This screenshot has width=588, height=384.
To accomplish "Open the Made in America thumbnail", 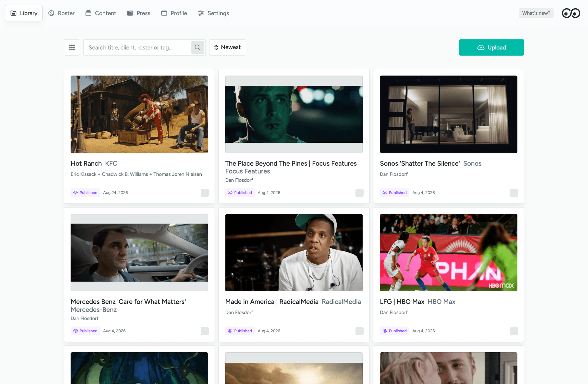I will pos(294,252).
